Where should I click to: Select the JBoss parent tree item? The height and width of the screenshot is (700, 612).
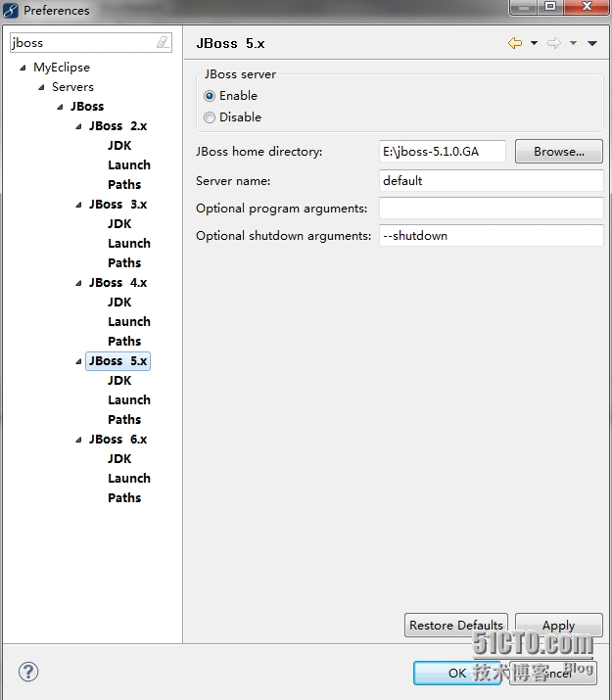[x=87, y=107]
